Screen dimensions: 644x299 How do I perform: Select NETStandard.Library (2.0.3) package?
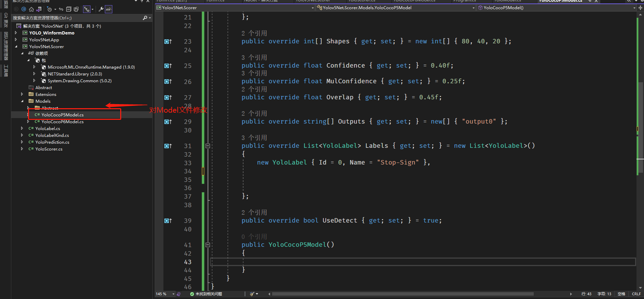tap(75, 74)
